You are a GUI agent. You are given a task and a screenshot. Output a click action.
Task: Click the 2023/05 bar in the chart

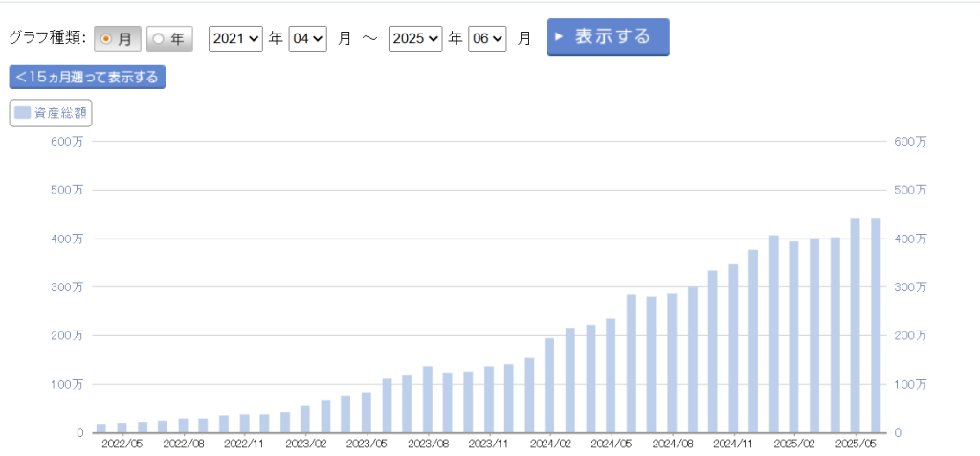366,412
